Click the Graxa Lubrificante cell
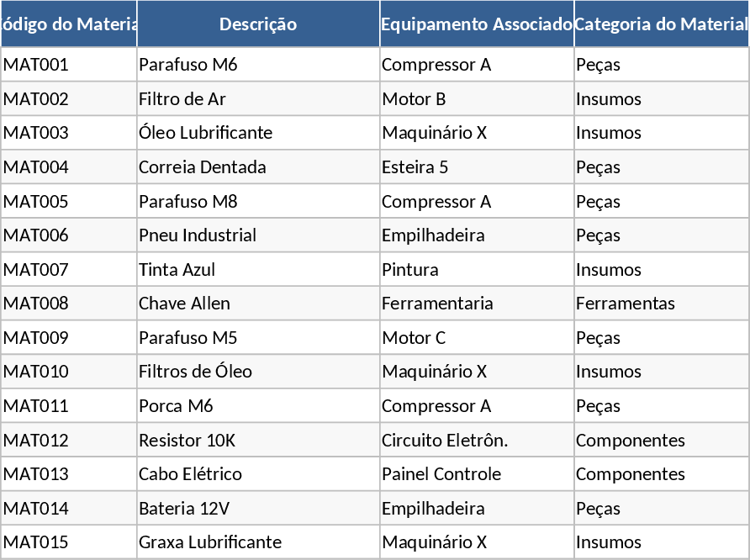This screenshot has height=560, width=750. click(258, 542)
